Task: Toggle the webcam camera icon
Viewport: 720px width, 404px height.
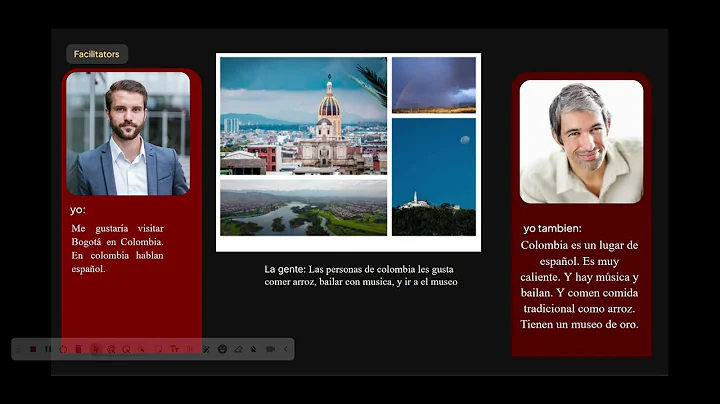Action: pyautogui.click(x=270, y=349)
